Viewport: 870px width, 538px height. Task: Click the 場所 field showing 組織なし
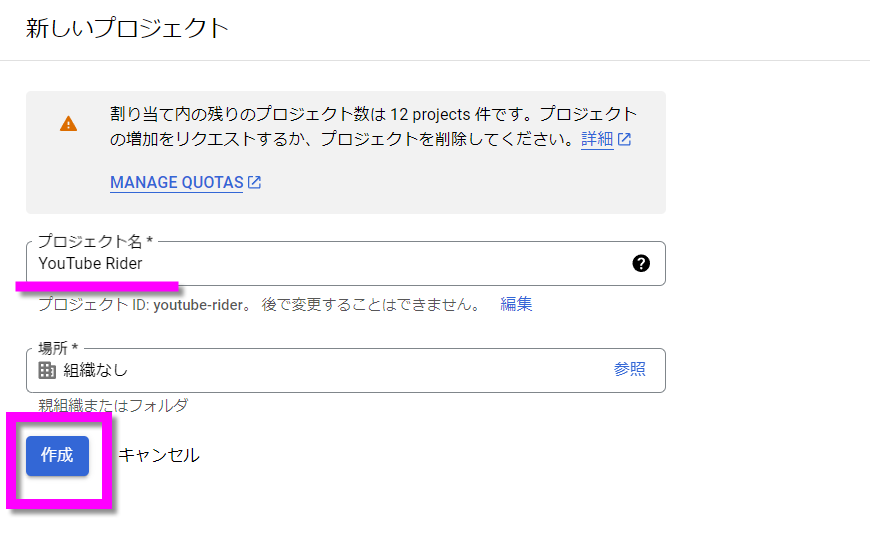(x=346, y=370)
